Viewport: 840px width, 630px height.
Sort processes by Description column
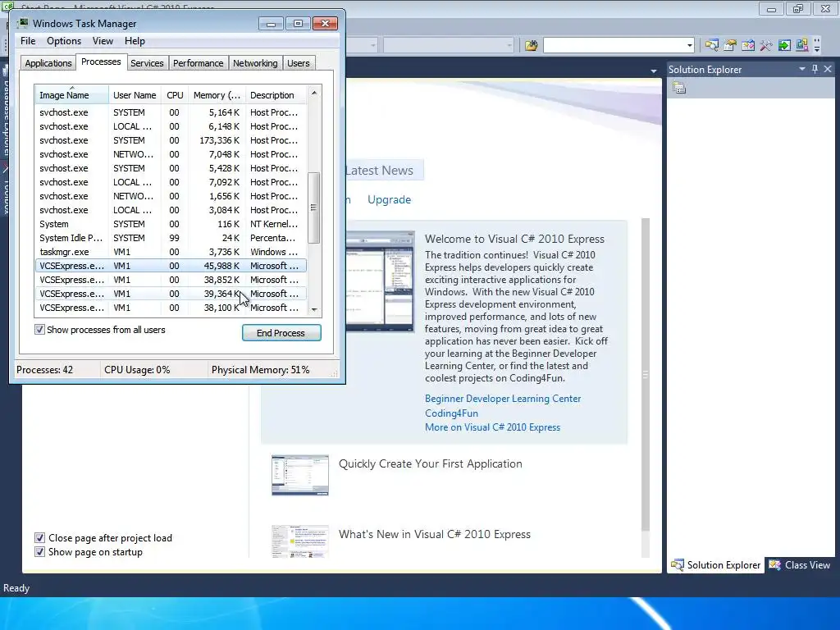(276, 95)
